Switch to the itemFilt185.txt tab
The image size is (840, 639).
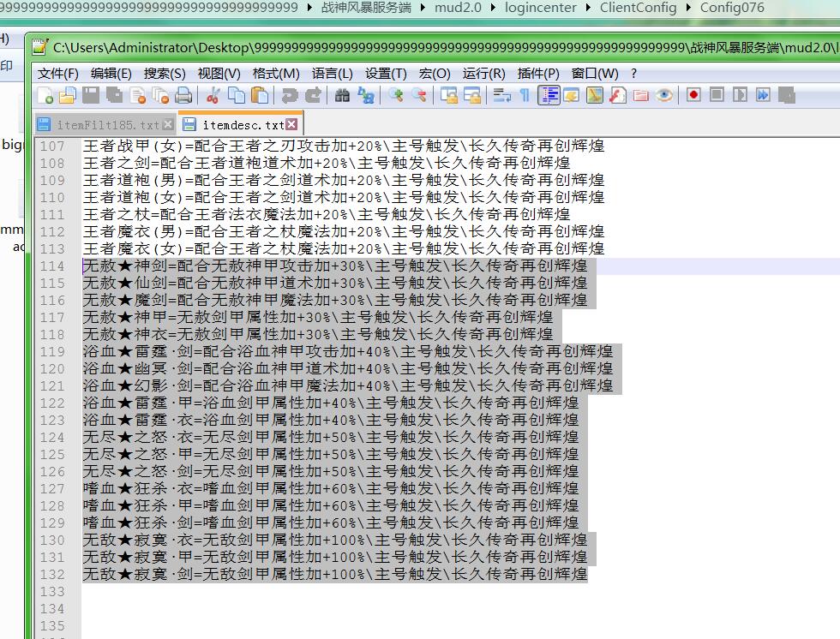[103, 125]
